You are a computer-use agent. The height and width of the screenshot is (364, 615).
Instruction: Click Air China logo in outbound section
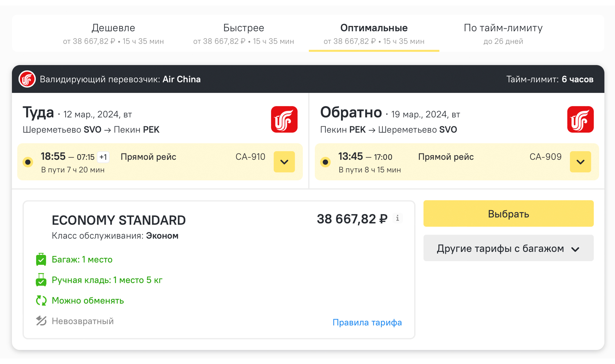pyautogui.click(x=284, y=120)
